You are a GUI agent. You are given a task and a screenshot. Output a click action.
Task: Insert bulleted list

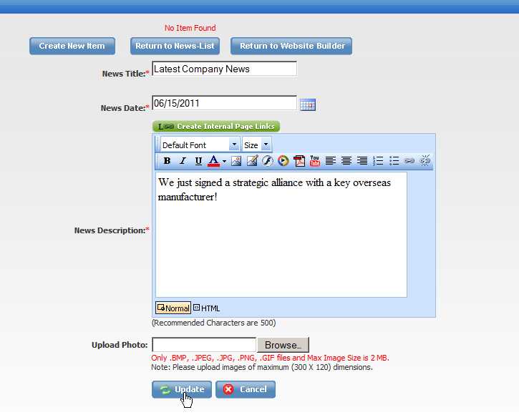pos(394,161)
